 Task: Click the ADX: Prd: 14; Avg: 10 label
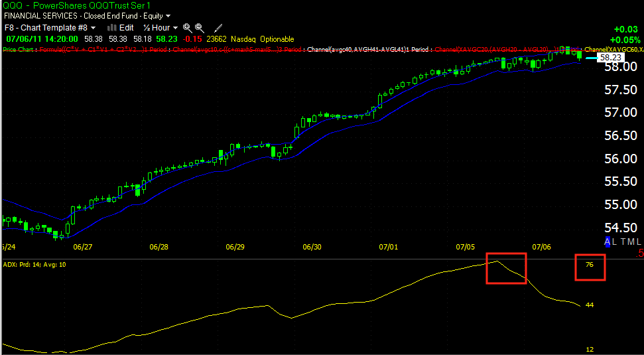tap(34, 265)
